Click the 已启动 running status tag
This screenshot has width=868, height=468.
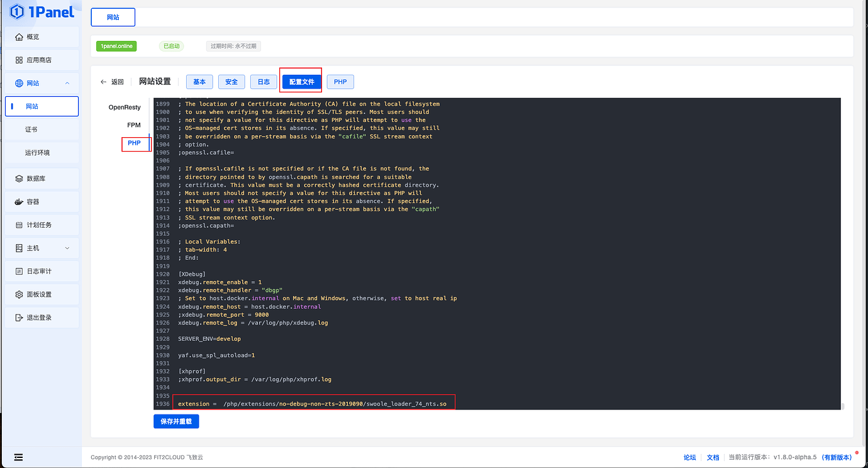coord(170,46)
